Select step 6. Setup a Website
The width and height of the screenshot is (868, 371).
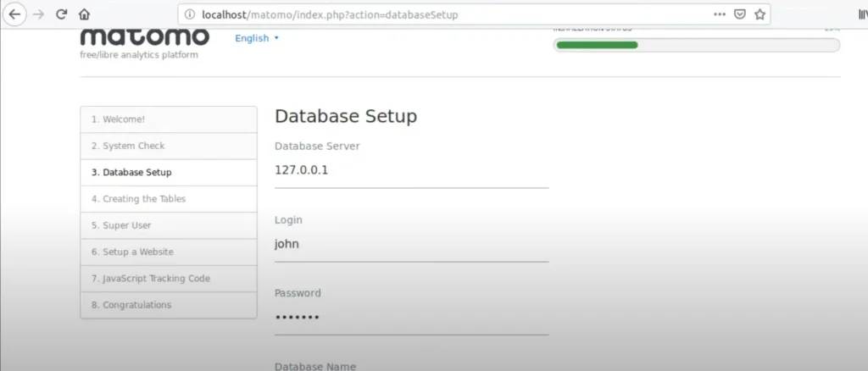(169, 252)
